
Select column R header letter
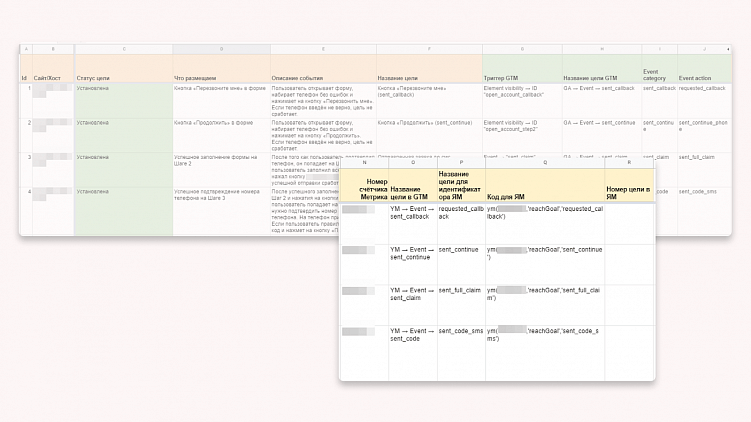[629, 163]
